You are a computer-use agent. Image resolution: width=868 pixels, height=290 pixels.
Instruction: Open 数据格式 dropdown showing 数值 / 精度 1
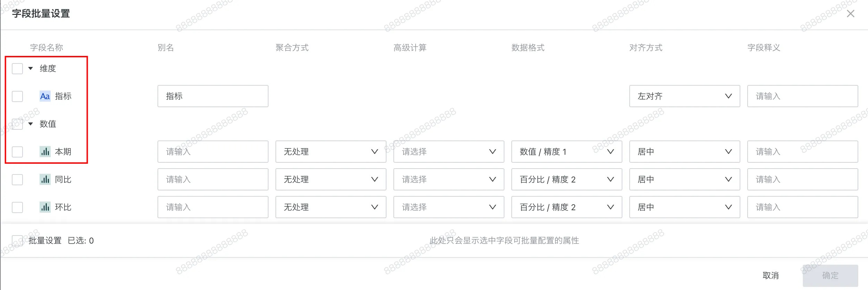[566, 152]
